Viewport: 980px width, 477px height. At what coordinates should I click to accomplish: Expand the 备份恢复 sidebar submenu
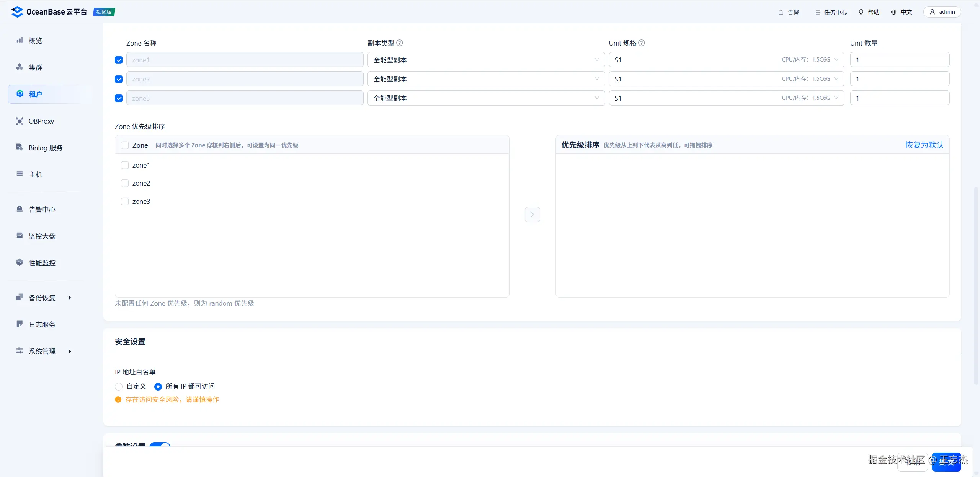tap(43, 298)
